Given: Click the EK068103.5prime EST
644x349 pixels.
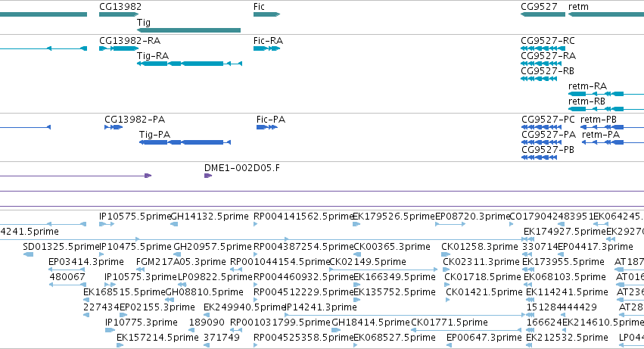Looking at the screenshot, I should (528, 285).
